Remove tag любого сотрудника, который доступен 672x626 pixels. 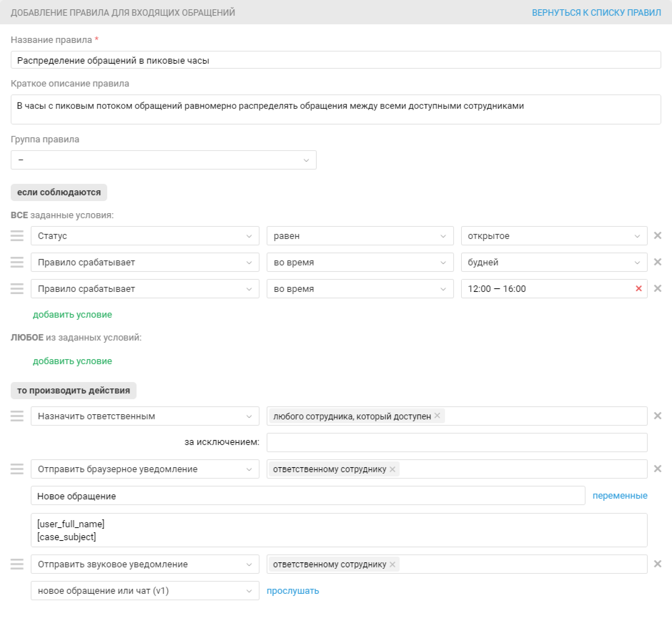437,416
